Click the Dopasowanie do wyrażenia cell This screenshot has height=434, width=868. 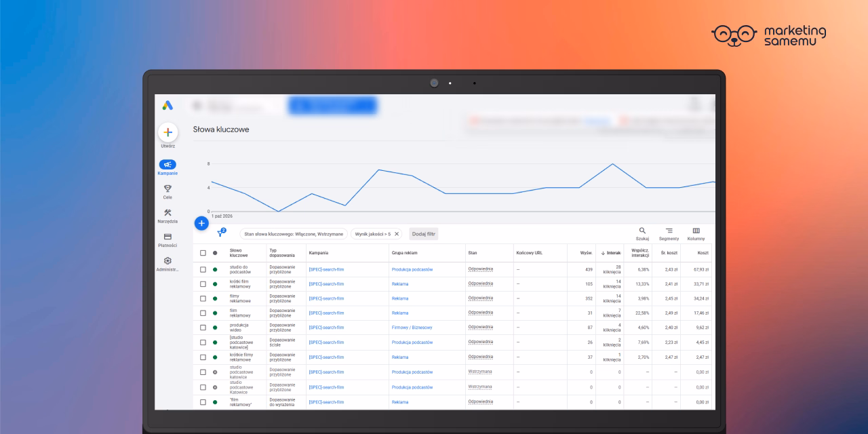pyautogui.click(x=282, y=402)
